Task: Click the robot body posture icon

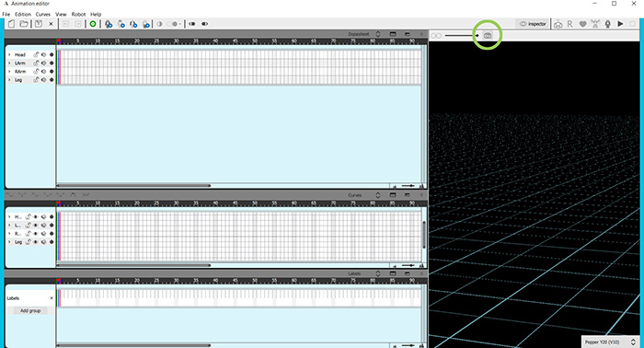Action: pyautogui.click(x=595, y=24)
